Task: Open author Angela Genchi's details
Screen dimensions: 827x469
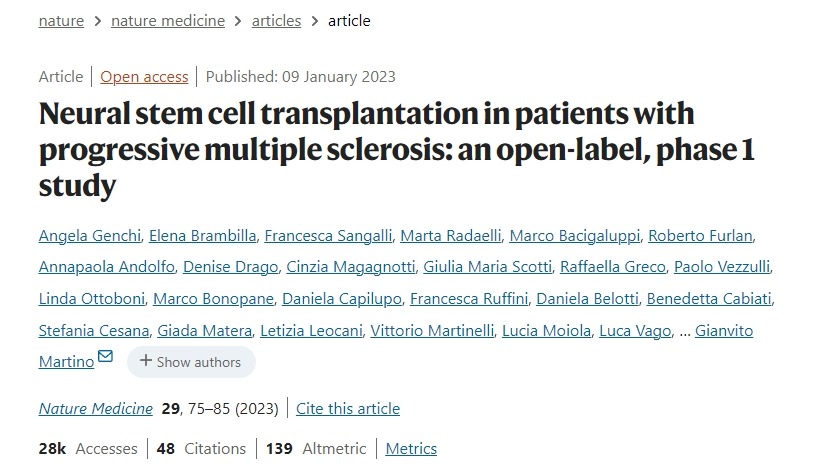Action: click(x=89, y=236)
